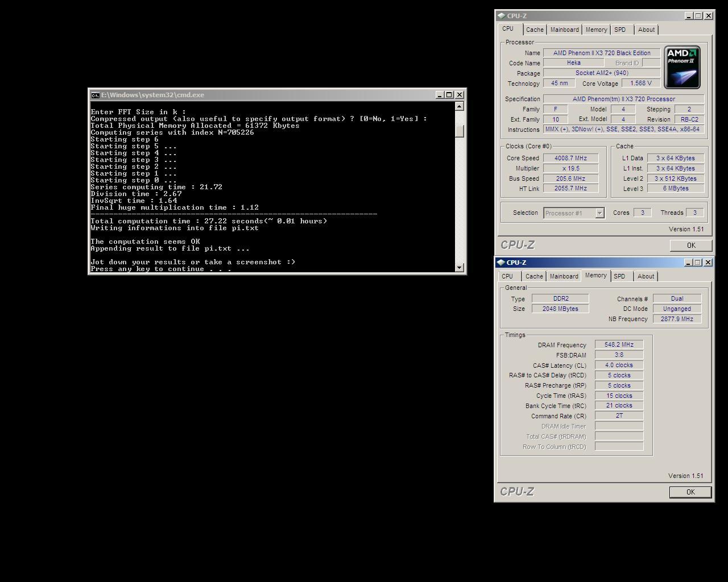Open SPD tab in bottom CPU-Z window

(619, 276)
